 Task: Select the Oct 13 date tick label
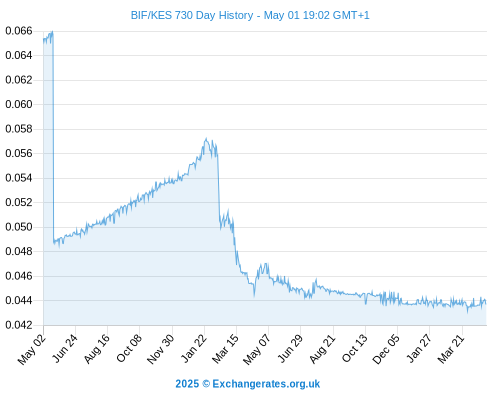pyautogui.click(x=355, y=348)
